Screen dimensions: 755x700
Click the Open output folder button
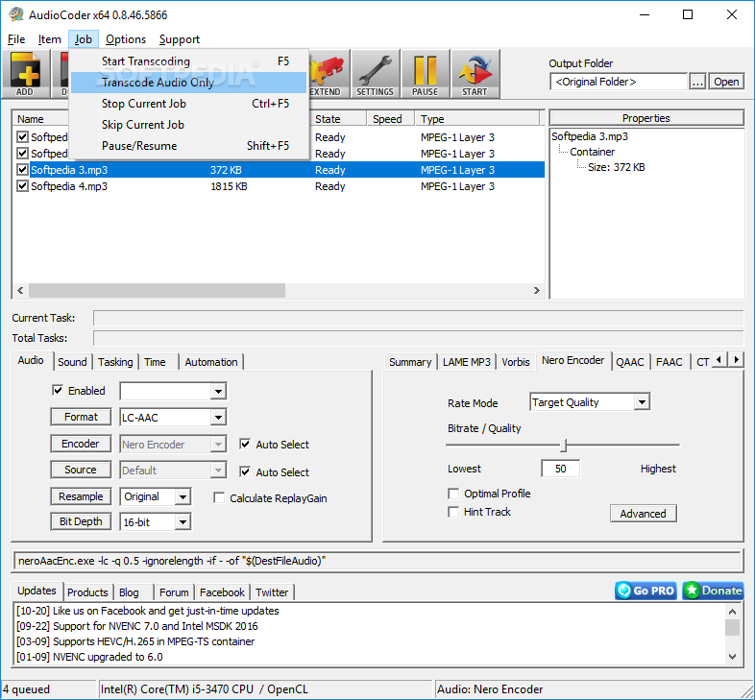(x=726, y=82)
